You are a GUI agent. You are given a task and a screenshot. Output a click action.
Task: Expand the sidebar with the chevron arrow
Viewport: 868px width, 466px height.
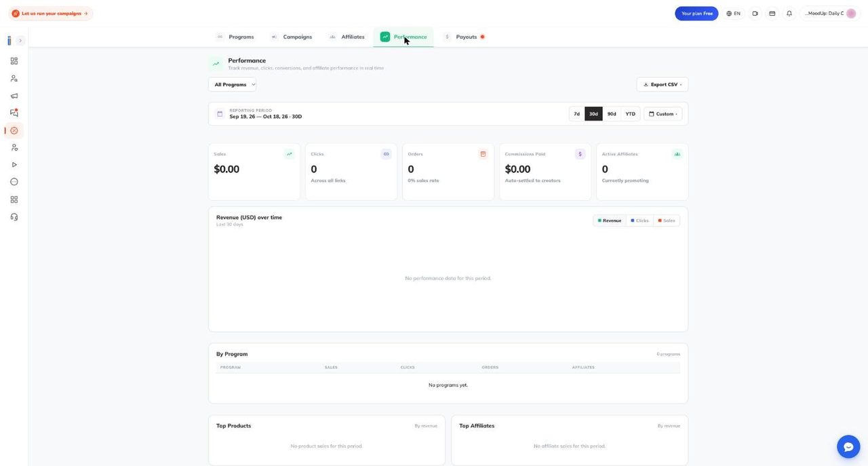(20, 41)
